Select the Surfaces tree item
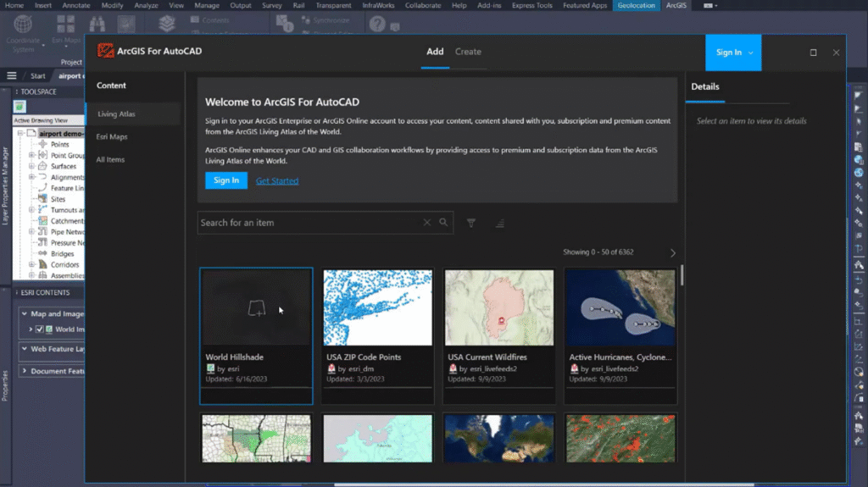Image resolution: width=868 pixels, height=487 pixels. (63, 166)
